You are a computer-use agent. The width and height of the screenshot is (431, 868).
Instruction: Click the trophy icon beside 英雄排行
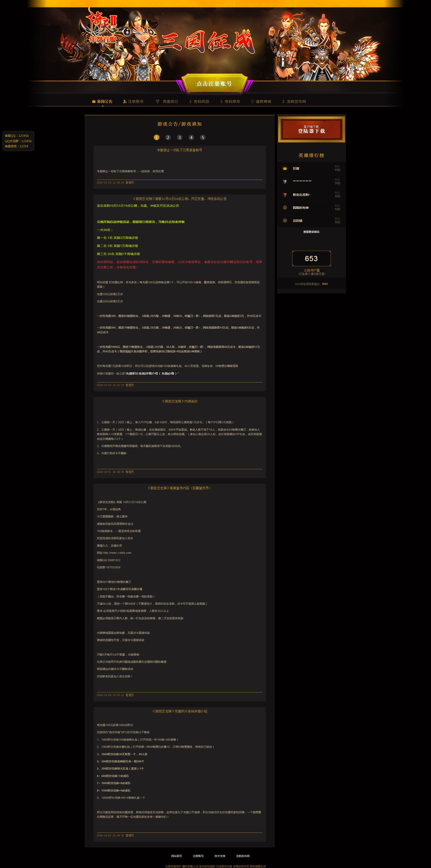click(x=158, y=101)
